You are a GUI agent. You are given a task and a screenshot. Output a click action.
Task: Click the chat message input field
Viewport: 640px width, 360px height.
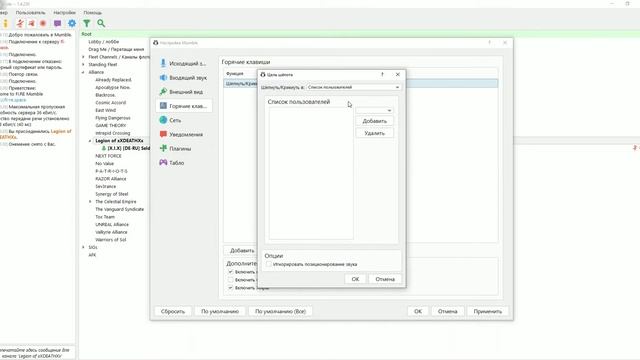point(38,353)
